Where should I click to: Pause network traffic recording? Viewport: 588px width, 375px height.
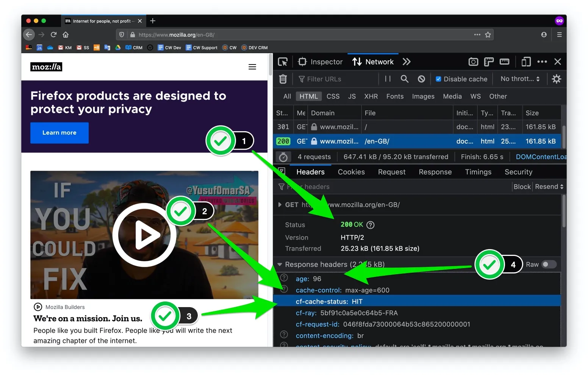(x=387, y=79)
